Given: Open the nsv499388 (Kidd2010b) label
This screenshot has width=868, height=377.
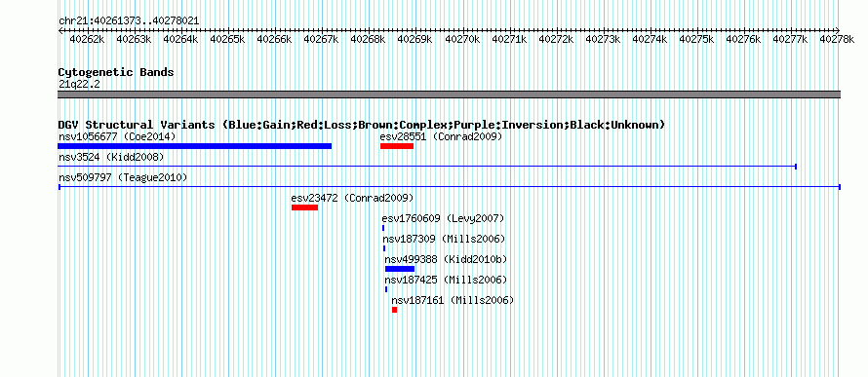Looking at the screenshot, I should [446, 259].
